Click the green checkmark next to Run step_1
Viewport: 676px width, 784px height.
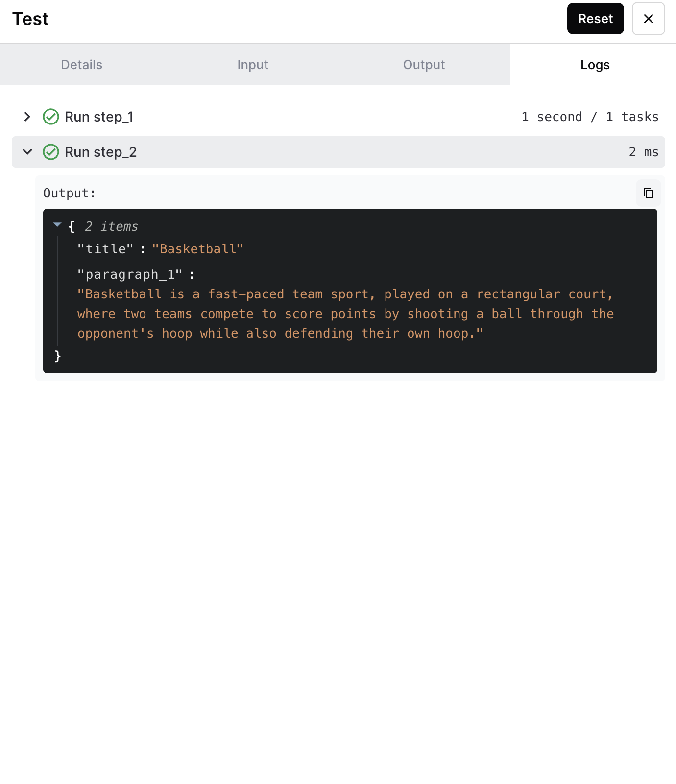[x=51, y=117]
